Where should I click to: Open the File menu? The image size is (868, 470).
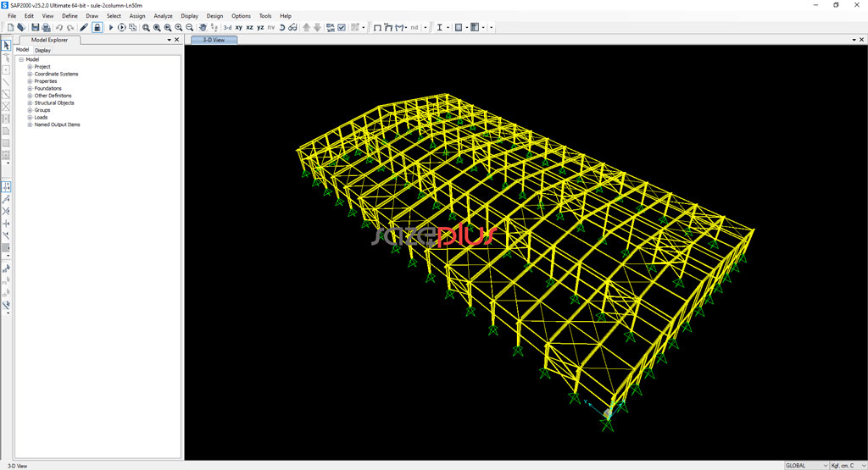click(12, 16)
